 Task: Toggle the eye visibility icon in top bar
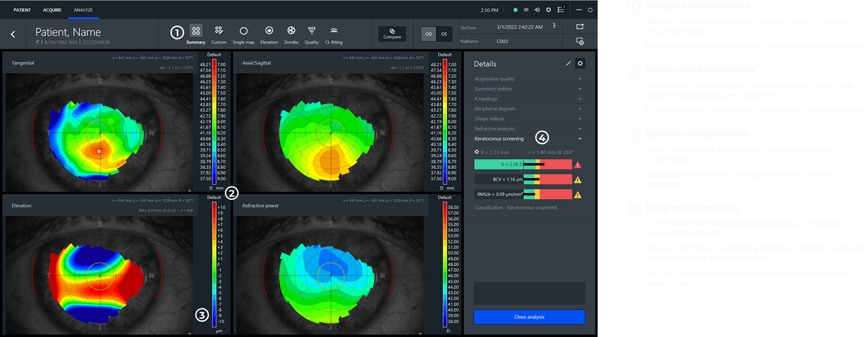526,10
